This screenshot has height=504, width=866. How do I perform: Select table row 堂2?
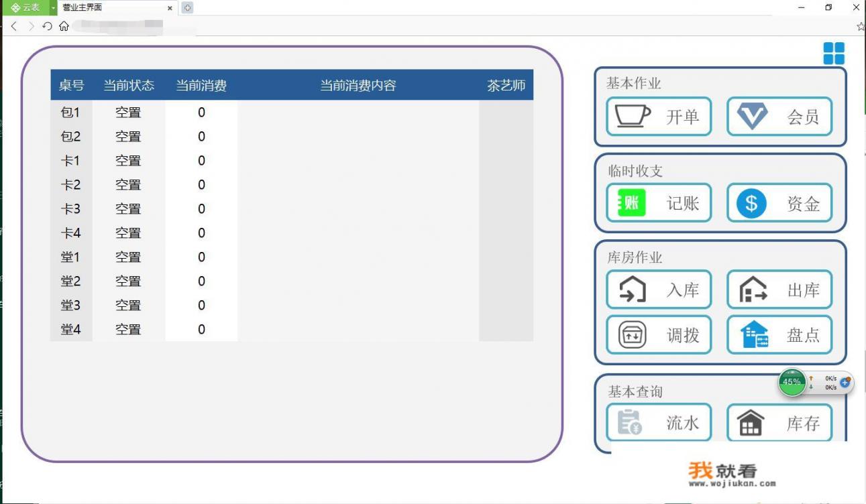coord(292,281)
